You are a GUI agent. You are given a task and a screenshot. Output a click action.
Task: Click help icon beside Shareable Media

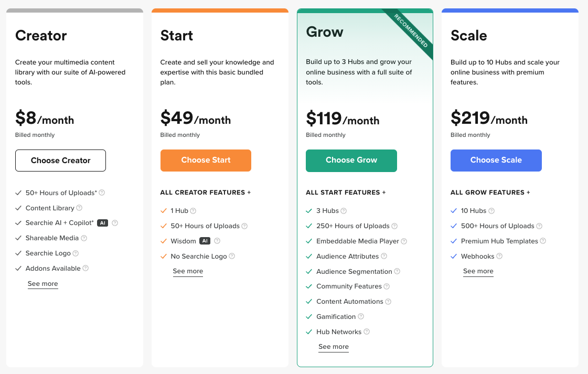pyautogui.click(x=84, y=238)
